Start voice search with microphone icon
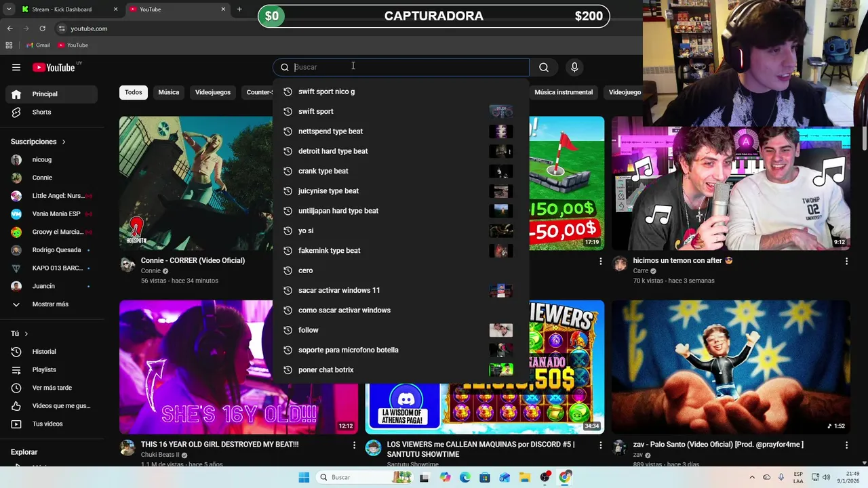 (x=574, y=67)
